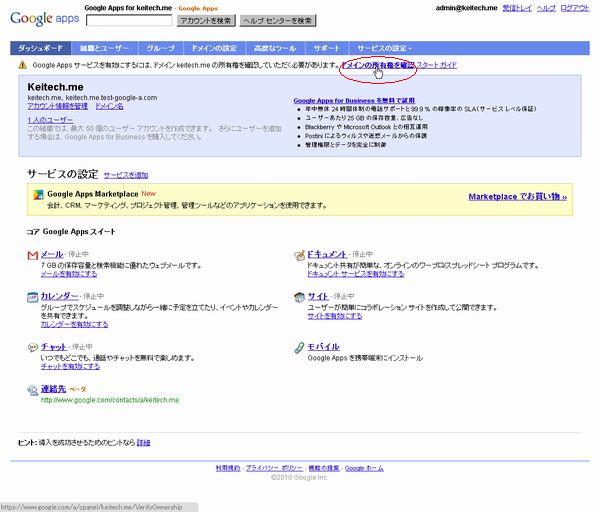Click the ログアウト link
Image resolution: width=600 pixels, height=512 pixels.
pos(575,8)
